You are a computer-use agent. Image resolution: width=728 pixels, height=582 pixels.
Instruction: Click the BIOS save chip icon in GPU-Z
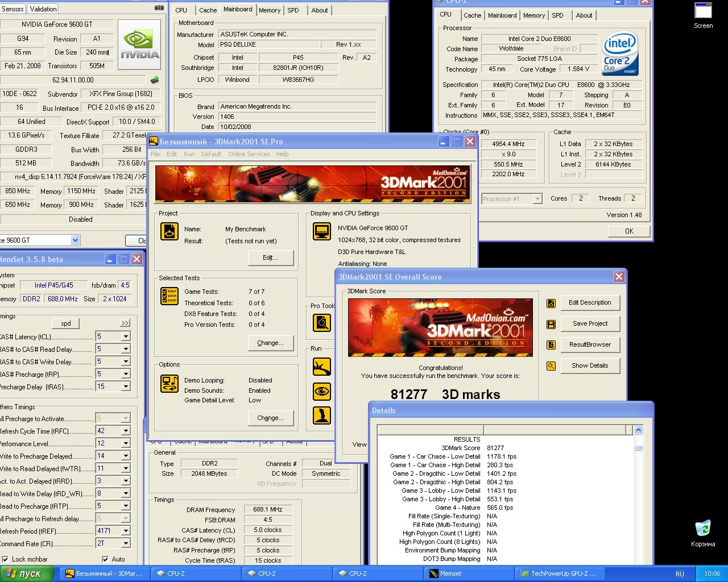pos(154,80)
